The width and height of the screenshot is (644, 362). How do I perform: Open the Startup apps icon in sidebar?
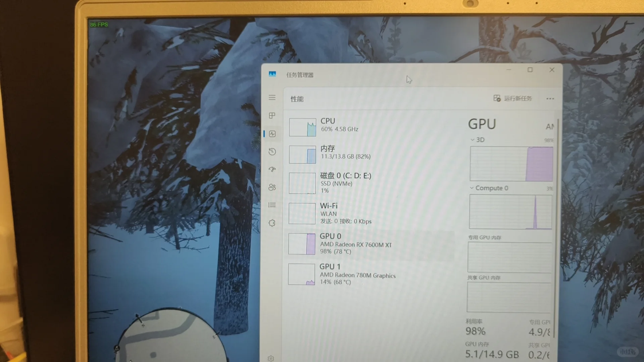272,169
